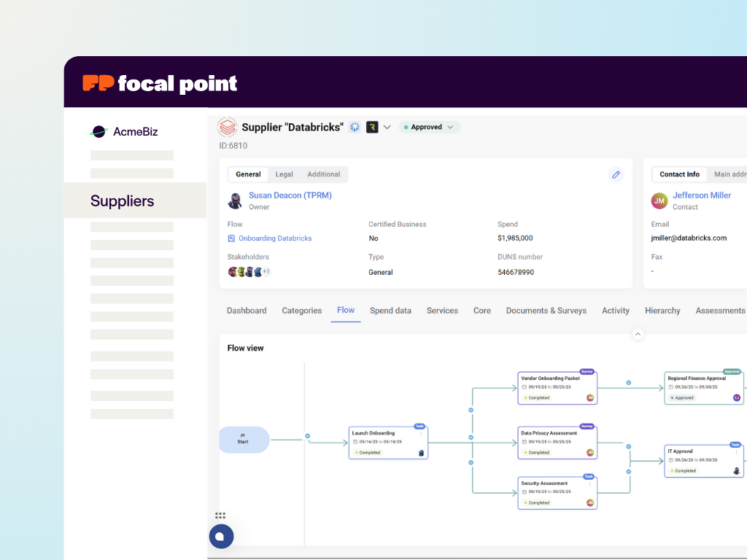Click the Databricks supplier logo icon

click(x=228, y=127)
